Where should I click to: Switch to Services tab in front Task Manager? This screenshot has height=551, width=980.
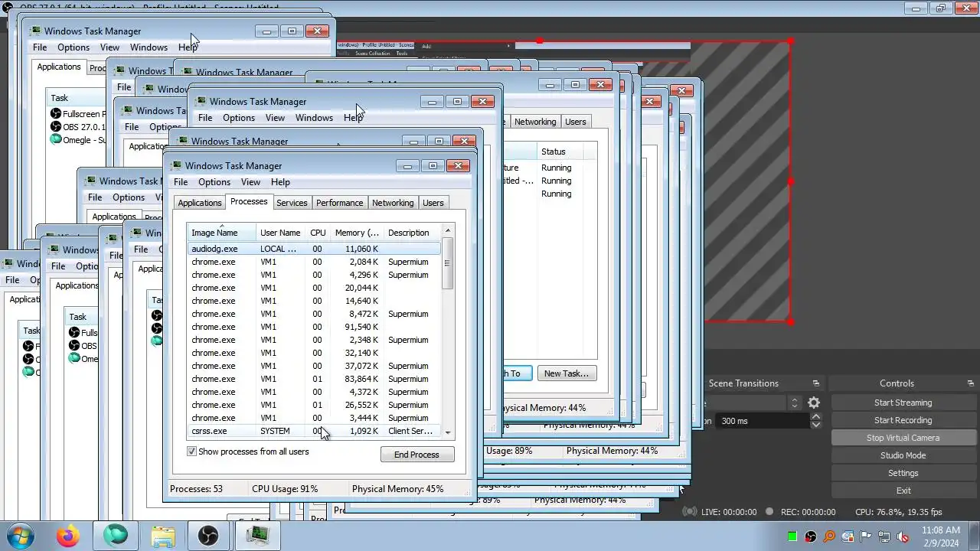292,203
